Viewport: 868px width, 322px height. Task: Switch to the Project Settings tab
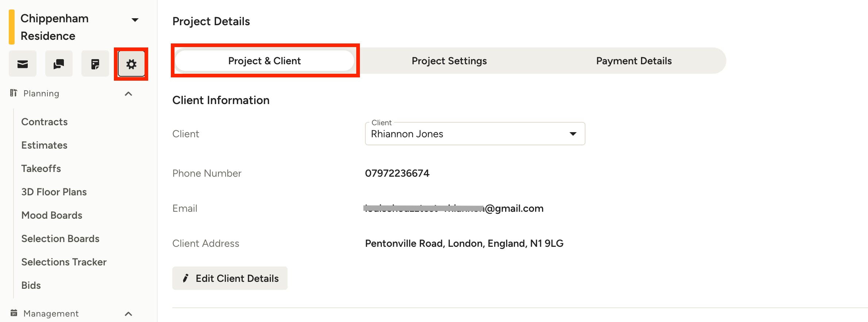[x=449, y=61]
